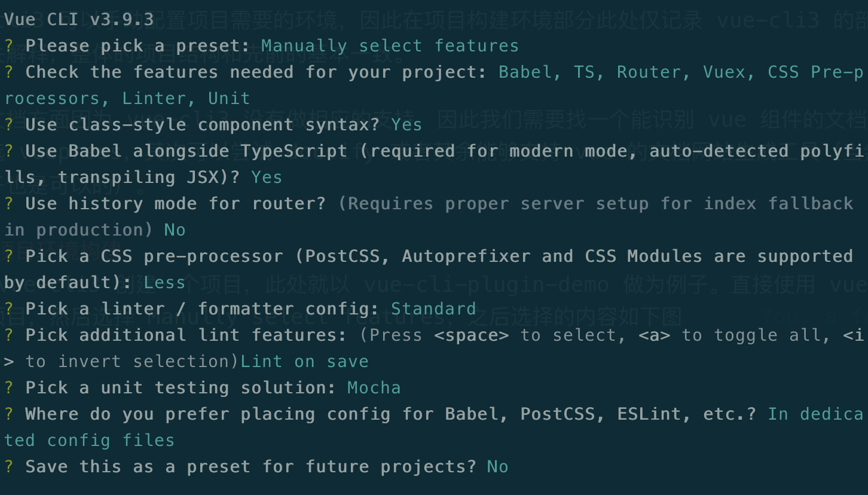The height and width of the screenshot is (495, 868).
Task: Click the 'Yes' answer for class-style syntax
Action: [407, 125]
